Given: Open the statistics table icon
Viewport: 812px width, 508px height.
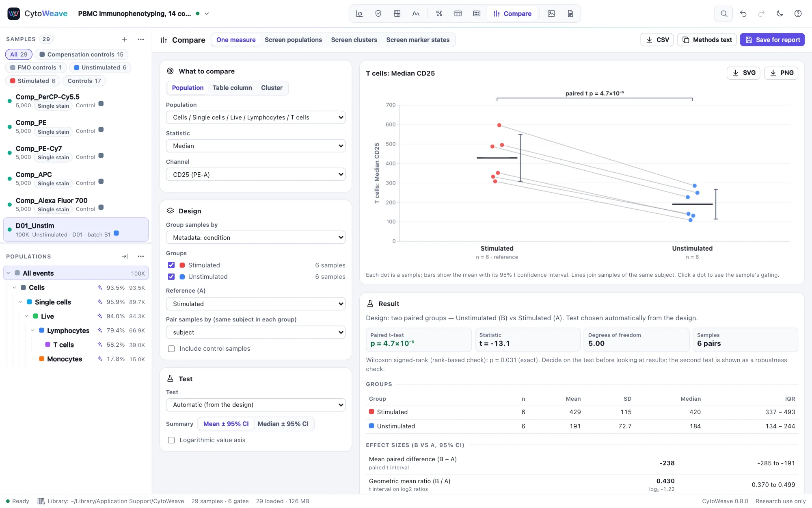Looking at the screenshot, I should coord(458,13).
